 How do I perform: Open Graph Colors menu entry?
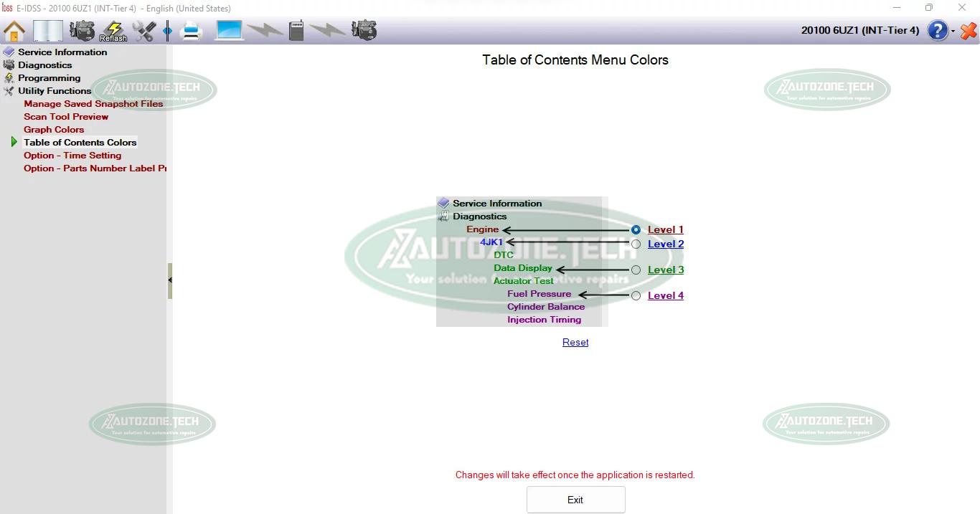click(x=54, y=130)
